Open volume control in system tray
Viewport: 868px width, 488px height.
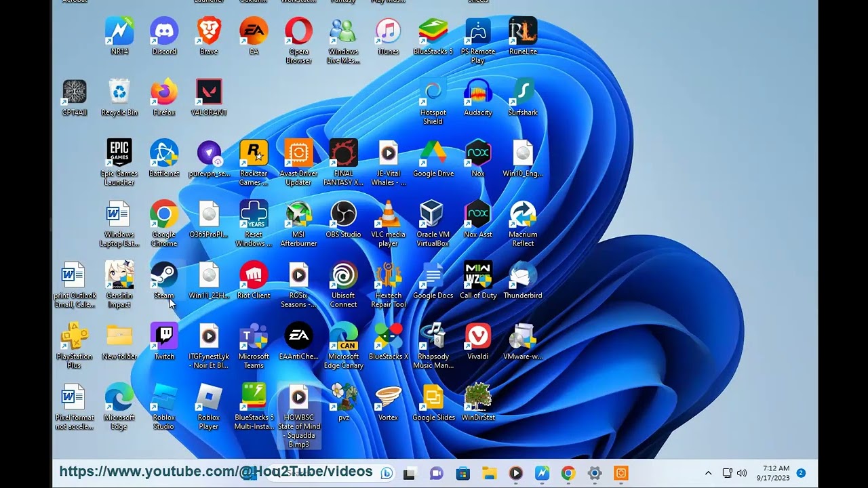pyautogui.click(x=742, y=473)
